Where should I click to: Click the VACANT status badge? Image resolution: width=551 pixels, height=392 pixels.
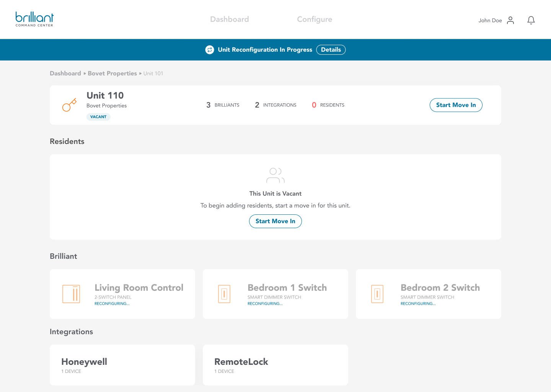tap(98, 117)
